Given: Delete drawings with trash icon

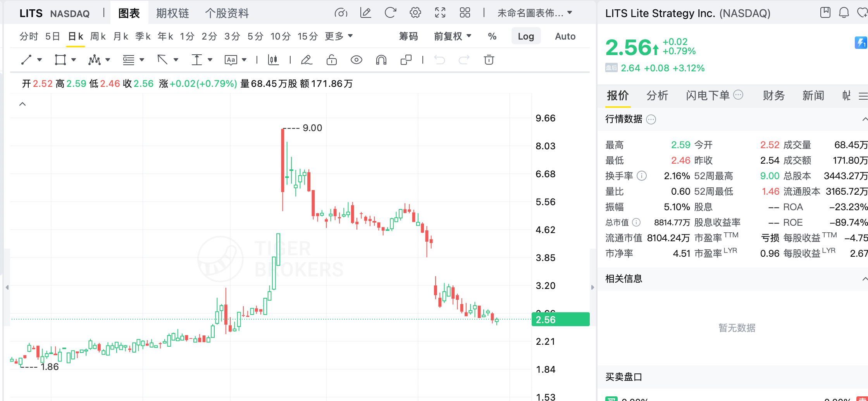Looking at the screenshot, I should [489, 60].
